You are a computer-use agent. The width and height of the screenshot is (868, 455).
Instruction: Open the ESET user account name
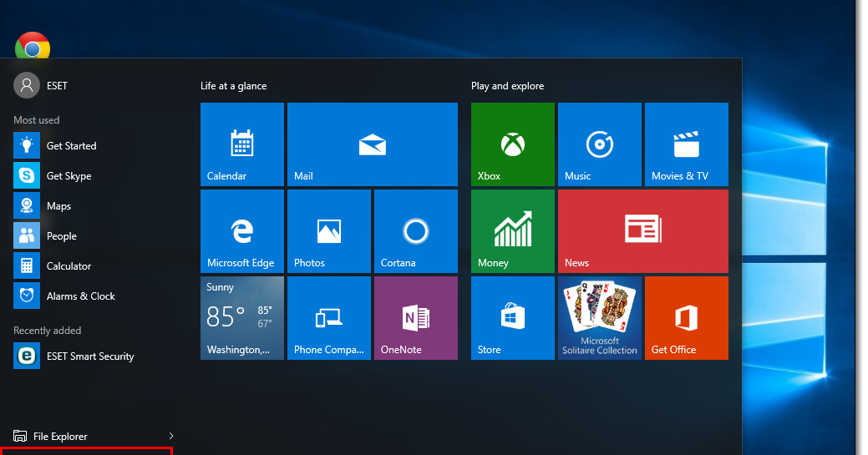57,86
